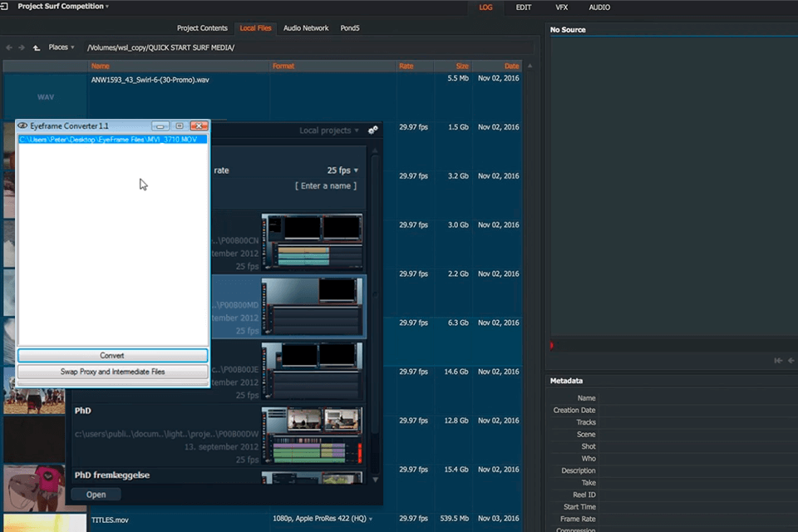This screenshot has width=798, height=532.
Task: Select the 14.6 Gb file row
Action: [459, 372]
